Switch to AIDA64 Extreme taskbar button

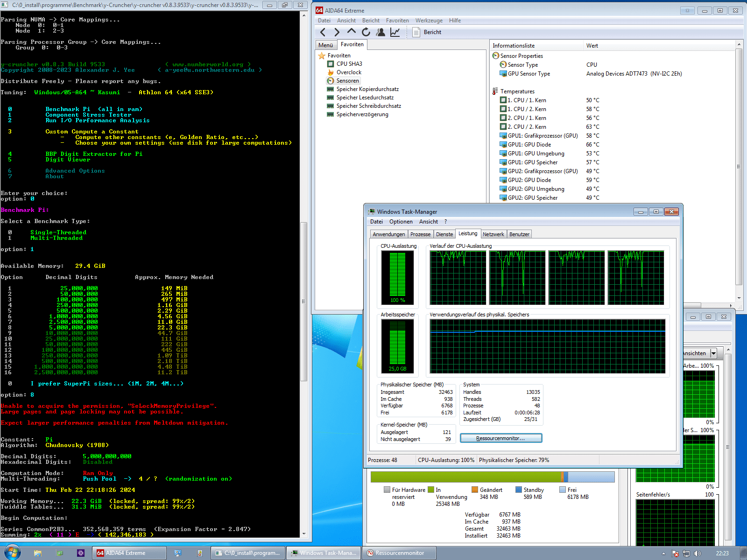pos(130,553)
